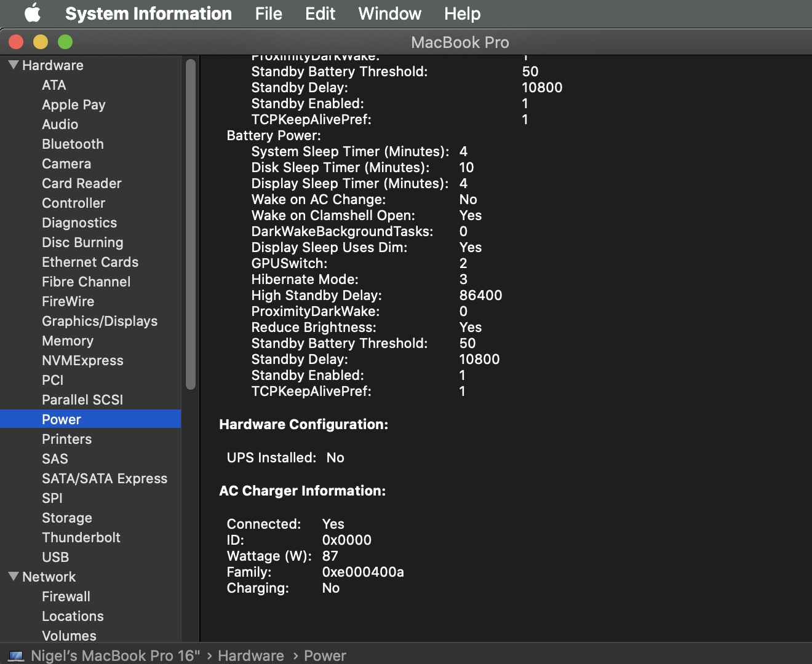Collapse the Network section triangle

pos(14,576)
